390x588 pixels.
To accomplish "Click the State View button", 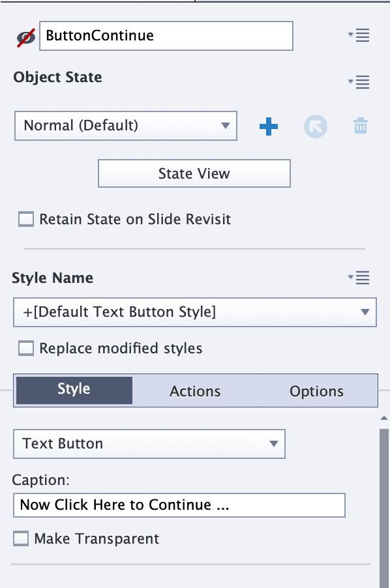I will coord(194,173).
